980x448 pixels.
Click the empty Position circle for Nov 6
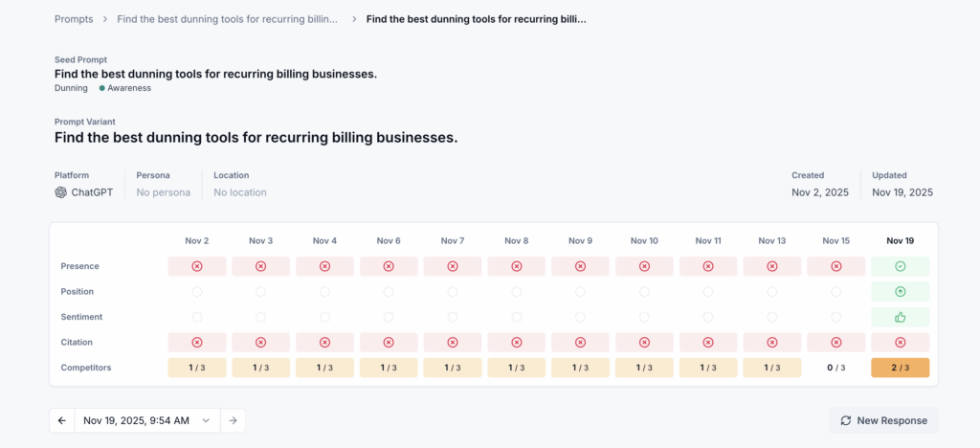[389, 292]
